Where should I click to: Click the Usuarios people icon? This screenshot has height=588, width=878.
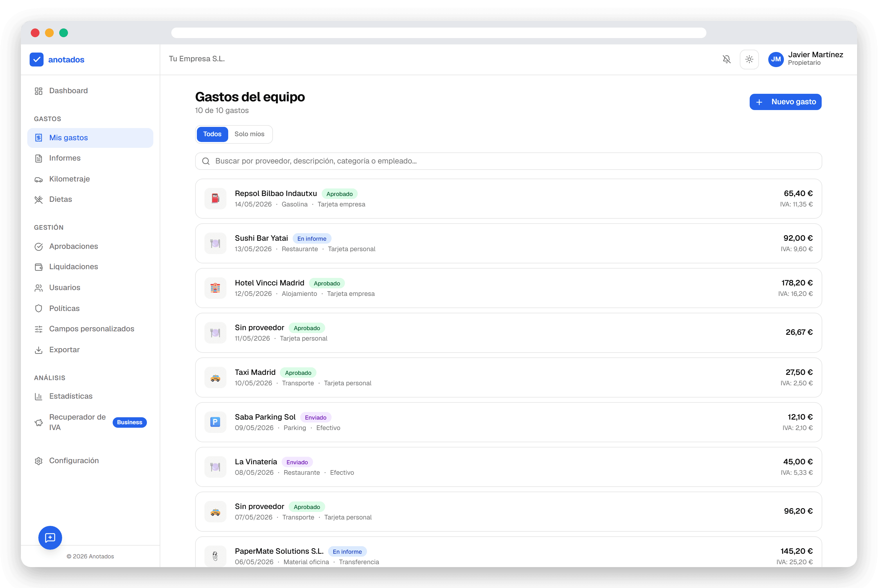[39, 288]
